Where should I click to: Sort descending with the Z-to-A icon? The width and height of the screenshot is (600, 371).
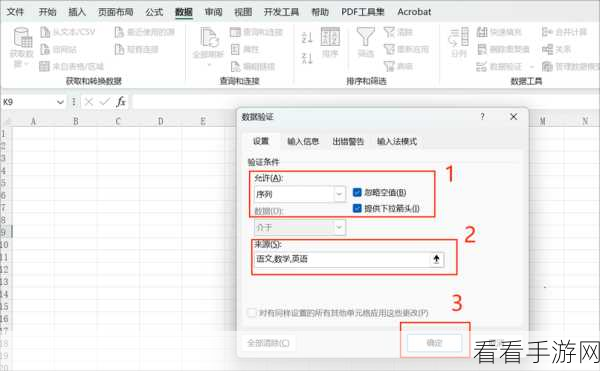point(307,58)
